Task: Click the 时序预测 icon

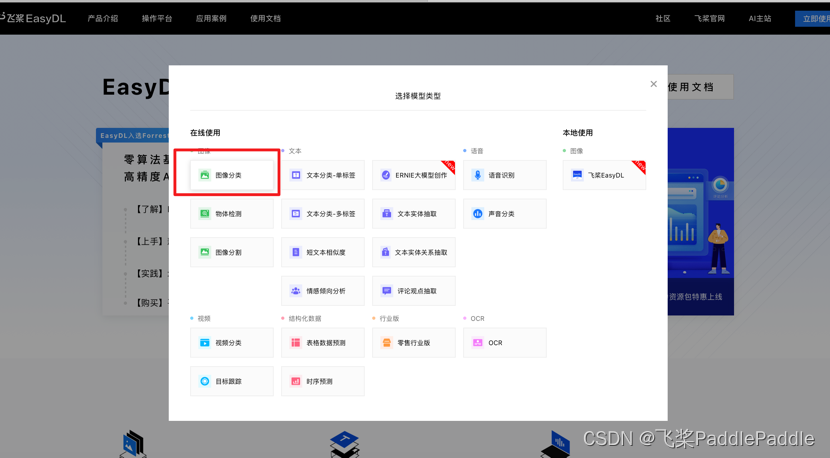Action: coord(296,381)
